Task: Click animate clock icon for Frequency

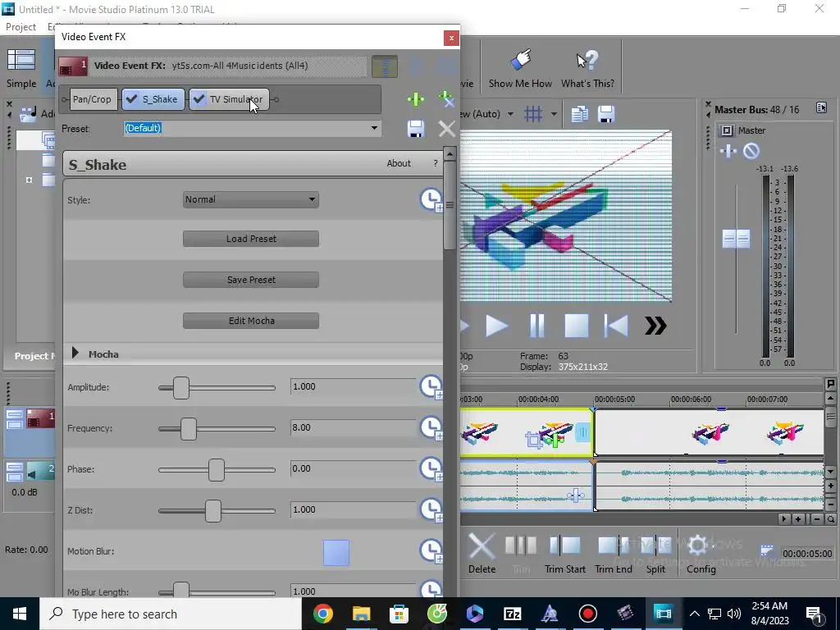Action: [x=431, y=428]
